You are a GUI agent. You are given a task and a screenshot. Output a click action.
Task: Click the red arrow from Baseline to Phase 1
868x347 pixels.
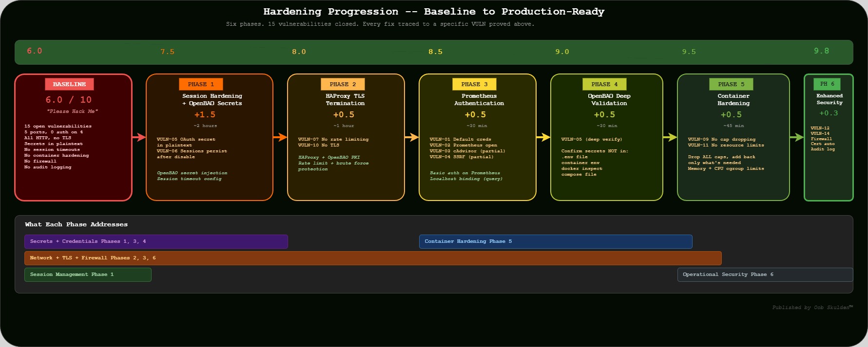(139, 137)
